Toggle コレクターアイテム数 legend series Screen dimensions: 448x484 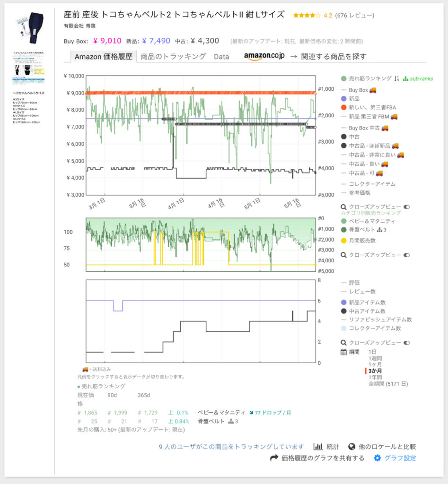[371, 328]
